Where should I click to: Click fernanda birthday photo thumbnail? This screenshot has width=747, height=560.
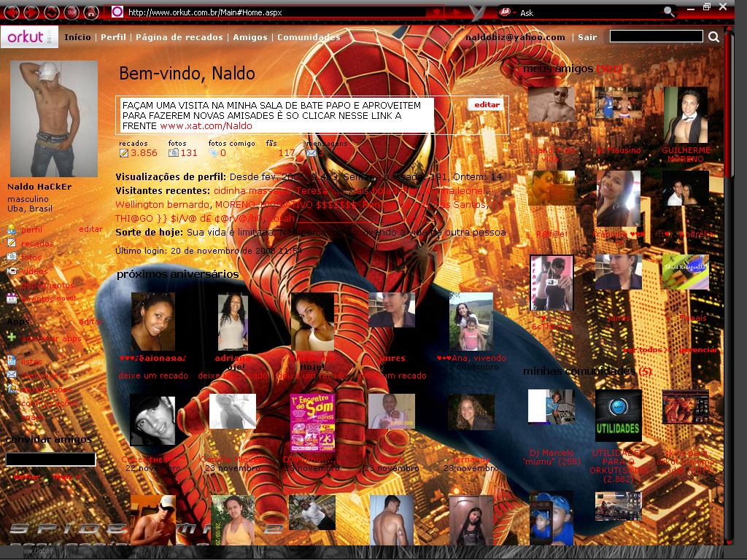471,413
